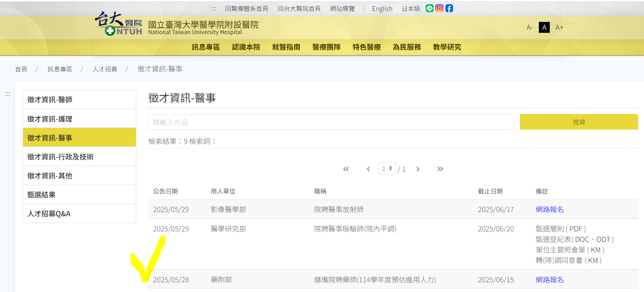The height and width of the screenshot is (292, 644).
Task: Click 醫學研究部 unit cell
Action: 228,229
